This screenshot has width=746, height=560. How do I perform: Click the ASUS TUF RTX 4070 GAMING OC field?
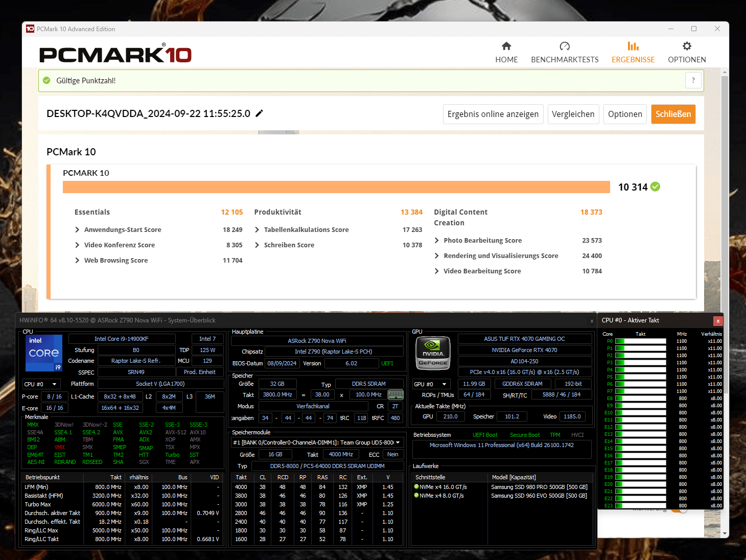525,339
